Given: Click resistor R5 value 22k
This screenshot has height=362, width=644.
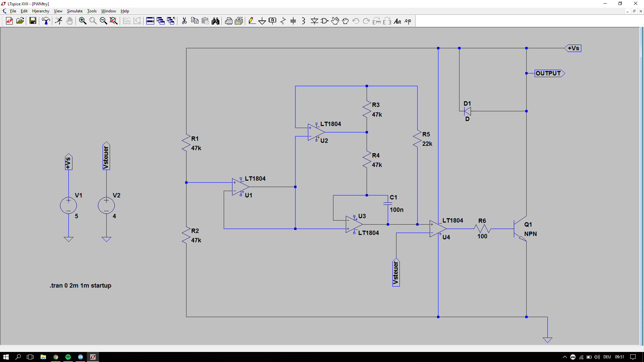Looking at the screenshot, I should tap(427, 144).
